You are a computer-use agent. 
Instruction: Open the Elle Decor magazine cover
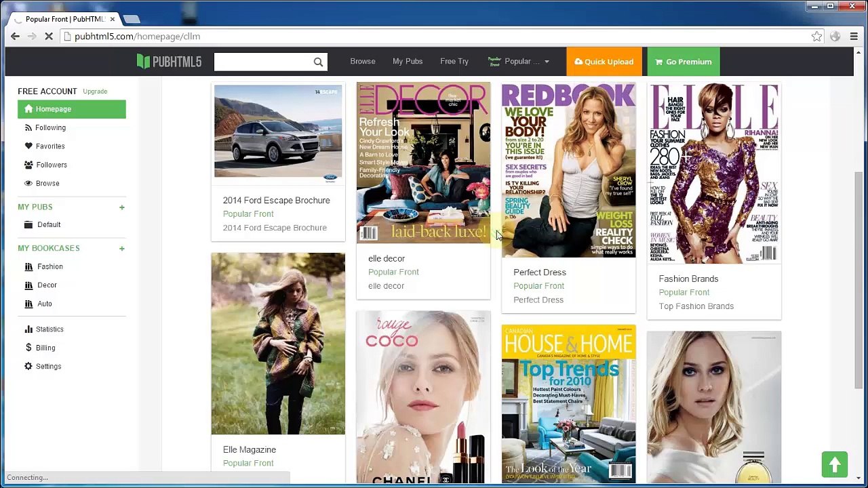click(423, 163)
